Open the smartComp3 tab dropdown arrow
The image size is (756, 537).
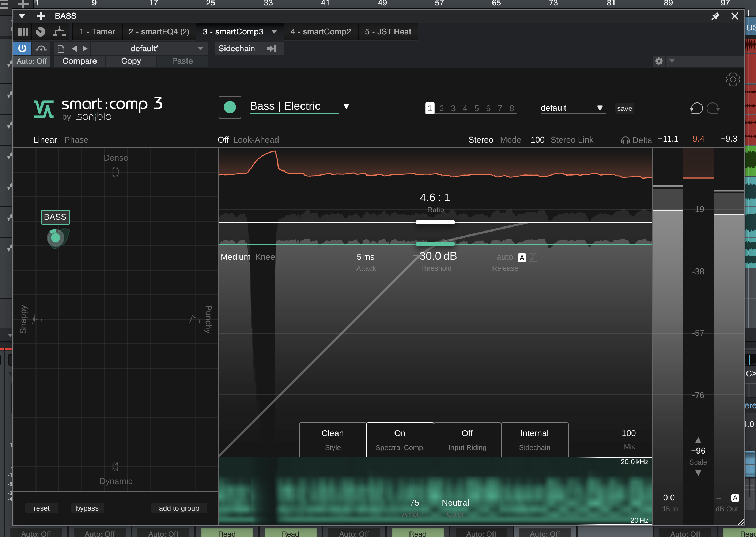[274, 32]
